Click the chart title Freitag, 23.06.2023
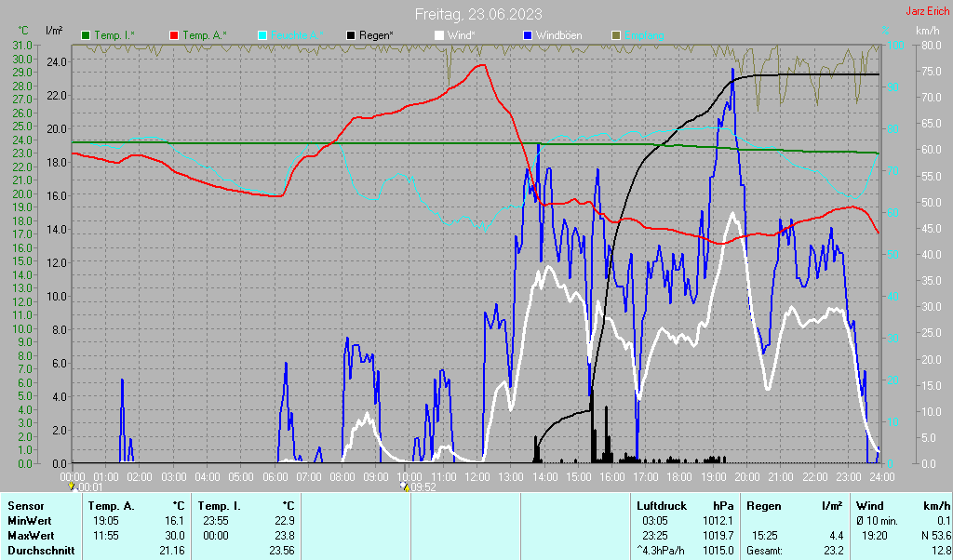This screenshot has height=560, width=953. point(476,14)
